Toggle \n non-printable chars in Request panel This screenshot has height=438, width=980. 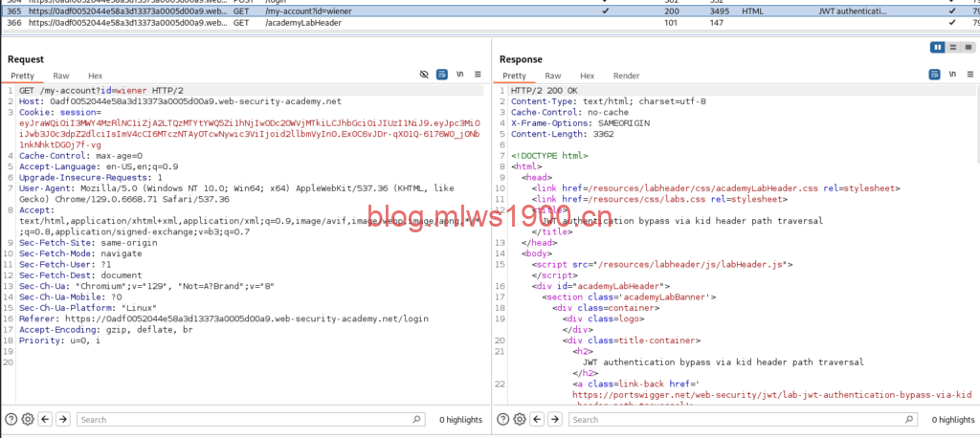(x=460, y=74)
